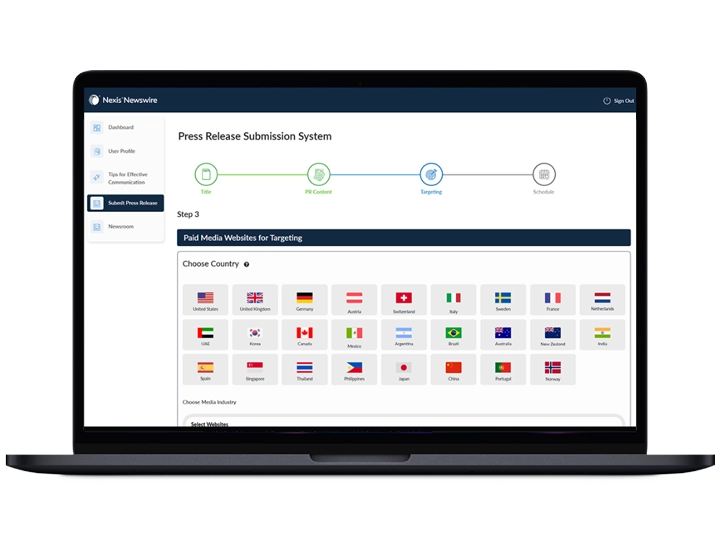Pick the Portugal flag tile

click(503, 369)
